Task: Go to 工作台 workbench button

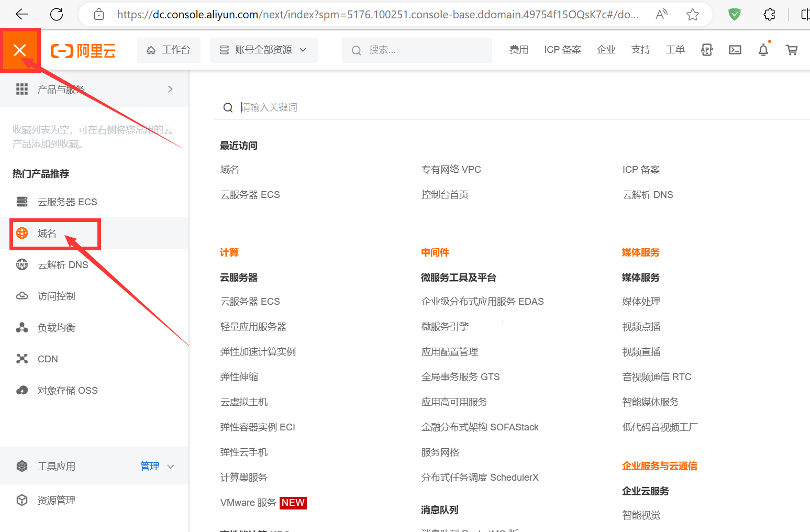Action: 169,50
